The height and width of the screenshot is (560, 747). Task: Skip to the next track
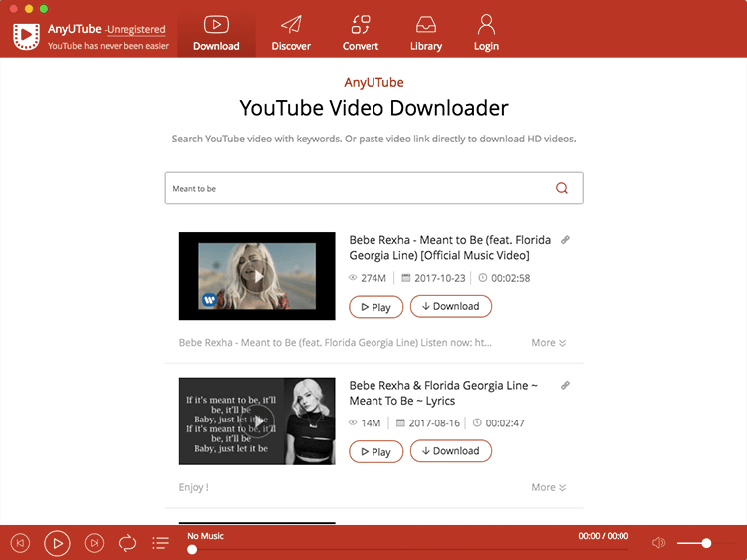pyautogui.click(x=94, y=543)
